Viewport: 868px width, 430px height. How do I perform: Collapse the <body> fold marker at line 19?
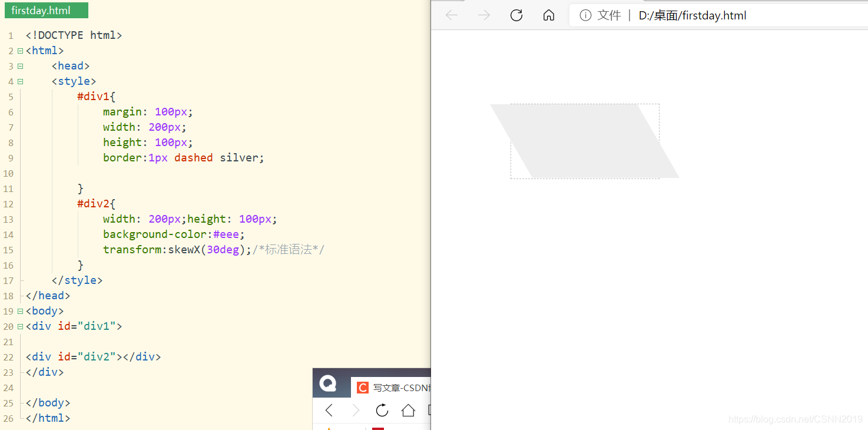pos(20,312)
